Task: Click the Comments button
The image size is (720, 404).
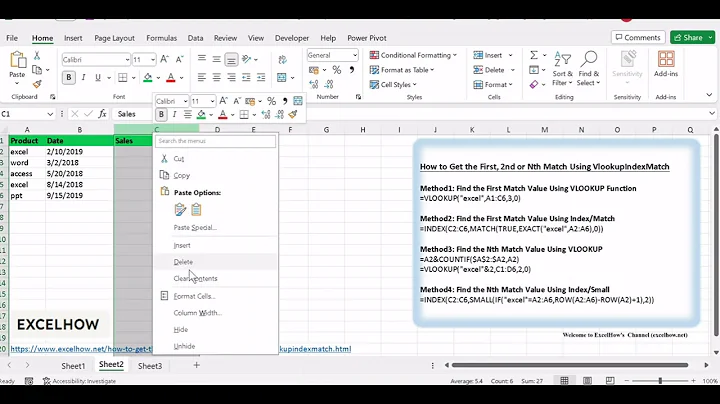Action: (x=638, y=38)
